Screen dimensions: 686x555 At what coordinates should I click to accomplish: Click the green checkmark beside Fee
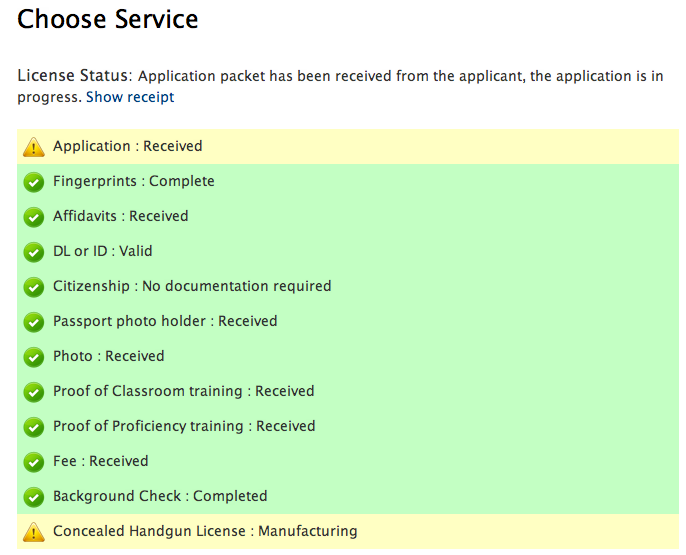click(34, 462)
